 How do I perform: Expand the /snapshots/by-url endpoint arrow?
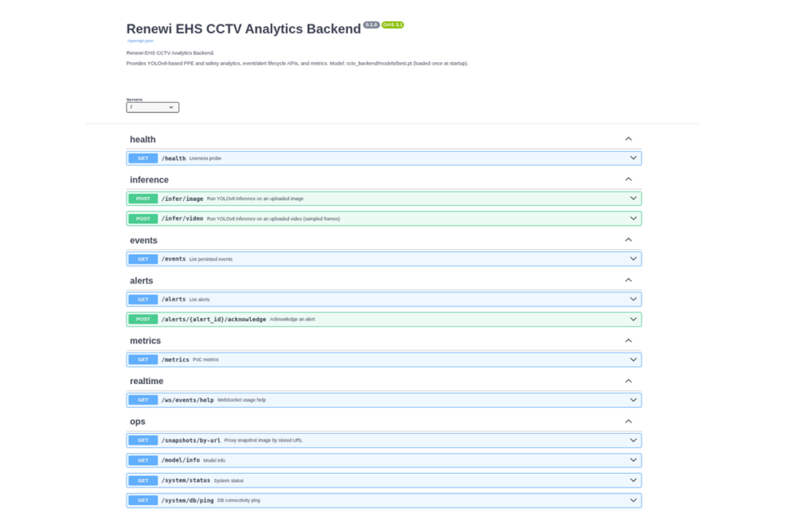pos(633,441)
